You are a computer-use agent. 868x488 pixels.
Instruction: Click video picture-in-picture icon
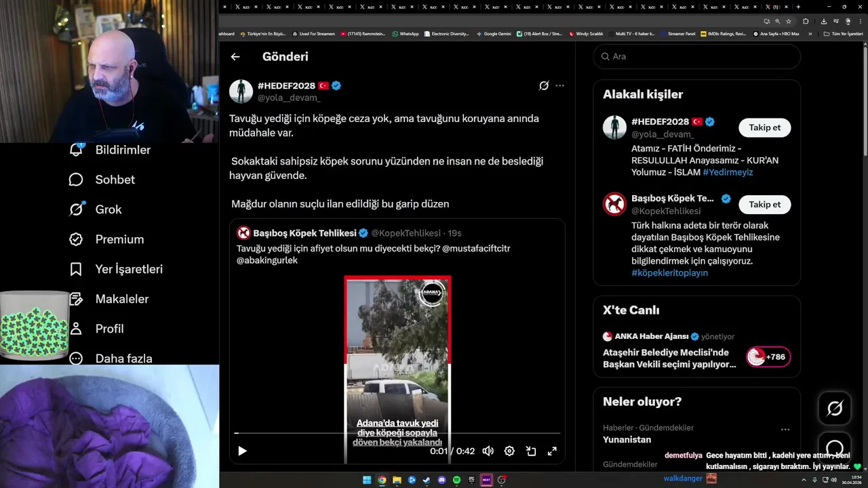click(531, 451)
